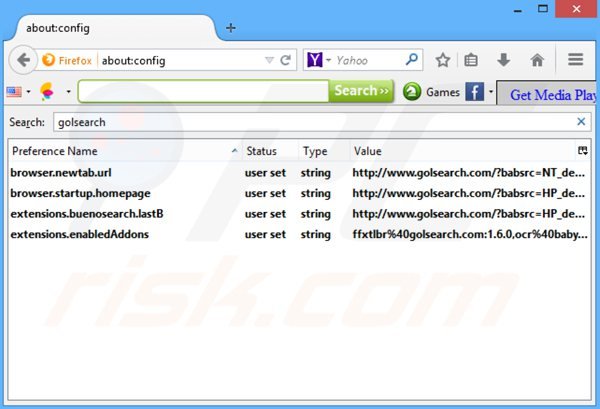Screen dimensions: 600x409
Task: Click the browser.startup.homepage value URL
Action: pos(469,193)
